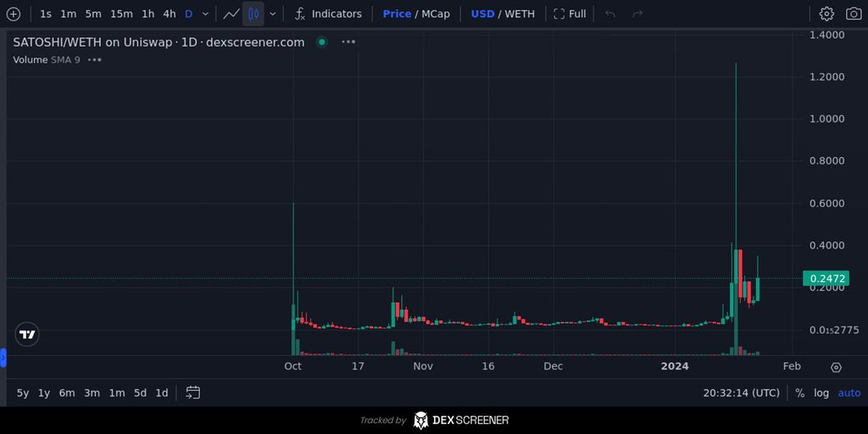
Task: Set range to 5y
Action: click(x=23, y=393)
